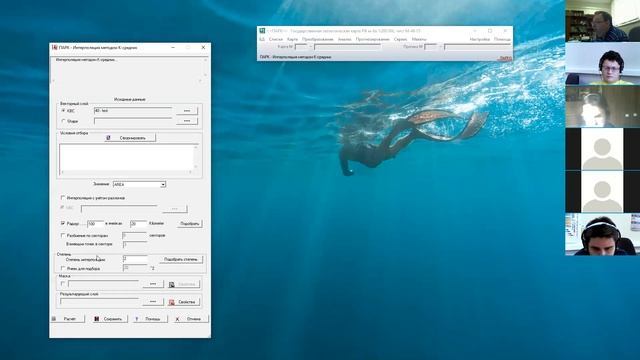Open the БД menu in main window
Image resolution: width=640 pixels, height=360 pixels.
(262, 39)
